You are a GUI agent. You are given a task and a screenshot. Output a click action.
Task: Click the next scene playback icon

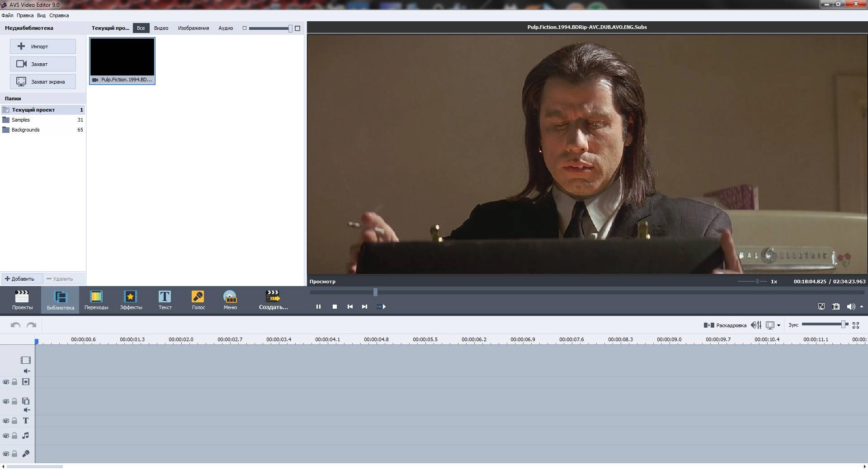click(381, 306)
